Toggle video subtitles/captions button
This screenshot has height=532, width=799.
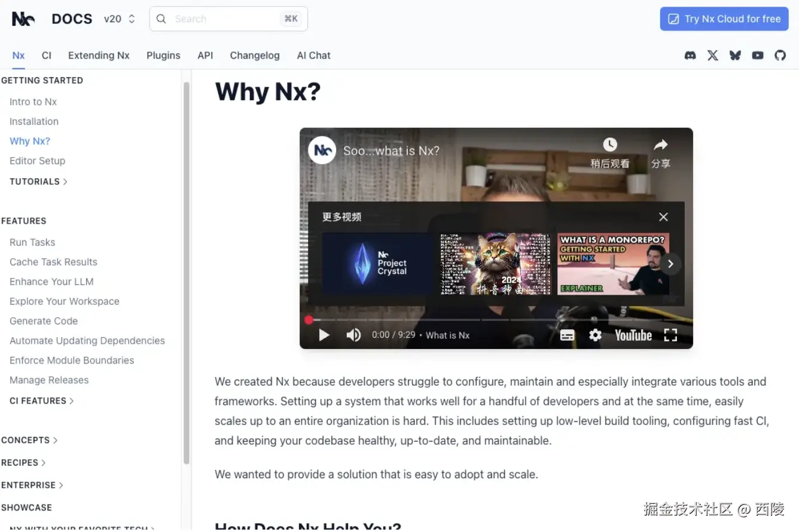pyautogui.click(x=567, y=335)
